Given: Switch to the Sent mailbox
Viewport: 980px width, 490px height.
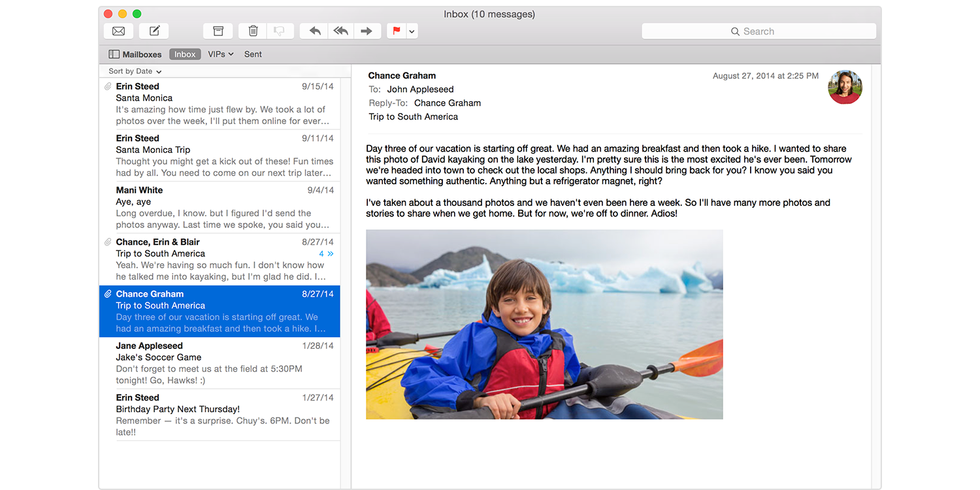Looking at the screenshot, I should [x=253, y=54].
